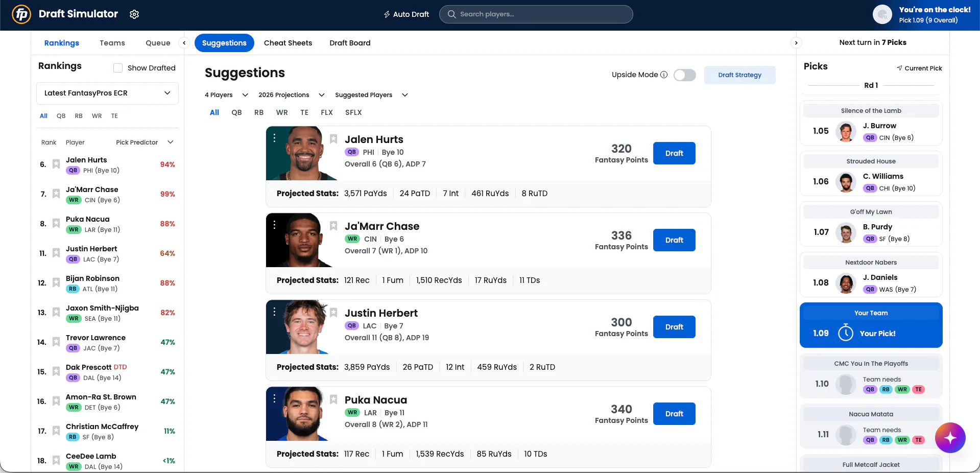The image size is (980, 473).
Task: Collapse left panel with arrow button
Action: [184, 43]
